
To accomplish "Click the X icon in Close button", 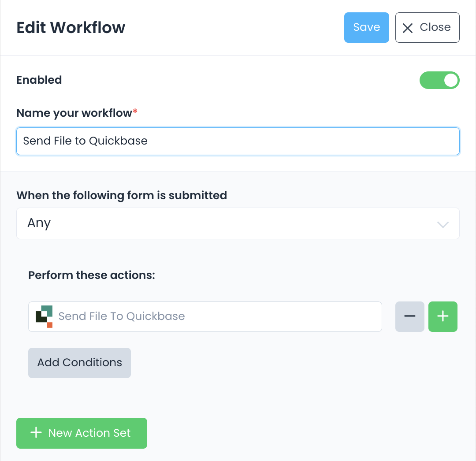I will click(x=408, y=28).
